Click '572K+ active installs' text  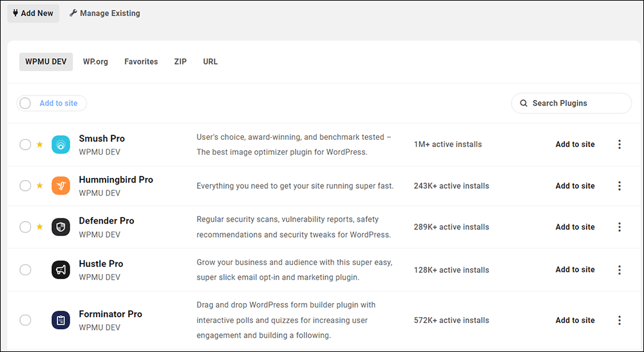point(451,320)
